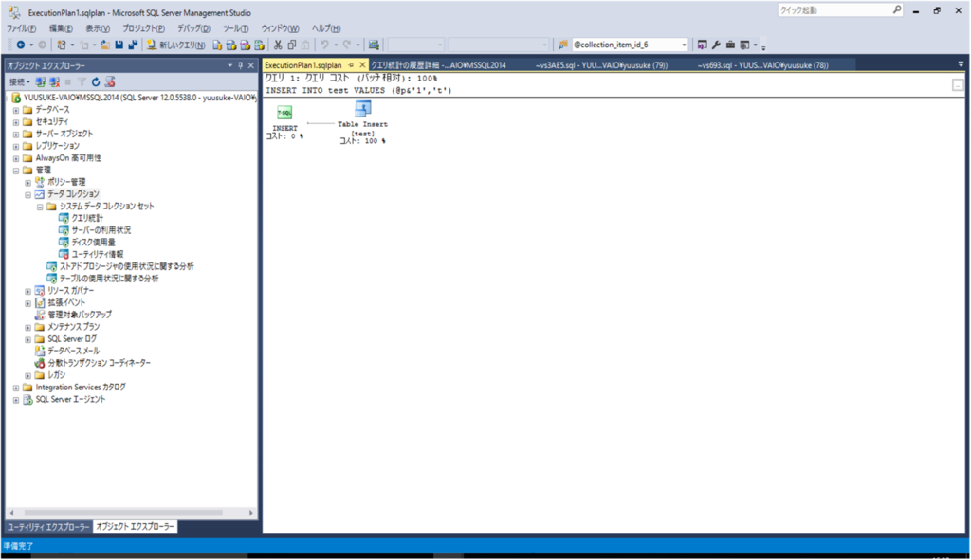
Task: Click the wrench properties icon in toolbar
Action: (x=717, y=45)
